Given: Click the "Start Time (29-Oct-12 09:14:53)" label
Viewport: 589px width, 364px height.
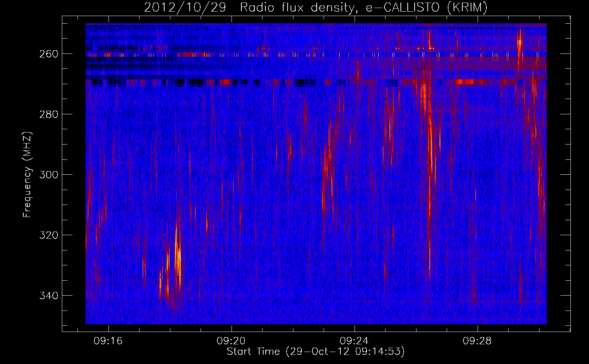Looking at the screenshot, I should [x=316, y=352].
